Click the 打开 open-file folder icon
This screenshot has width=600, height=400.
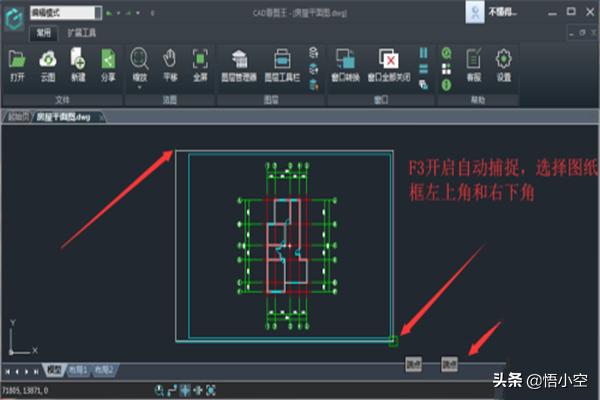[x=17, y=60]
